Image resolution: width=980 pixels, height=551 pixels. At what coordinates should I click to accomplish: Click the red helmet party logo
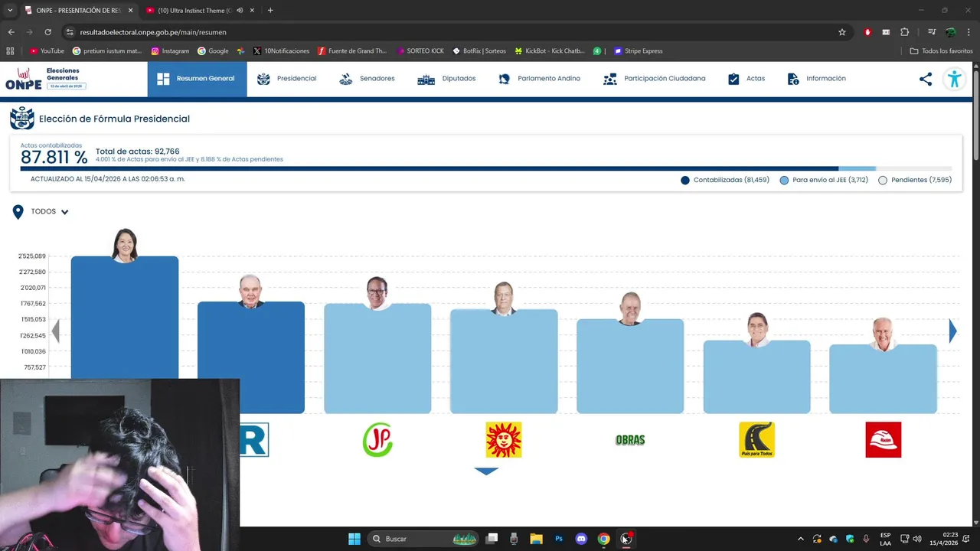[x=884, y=440]
